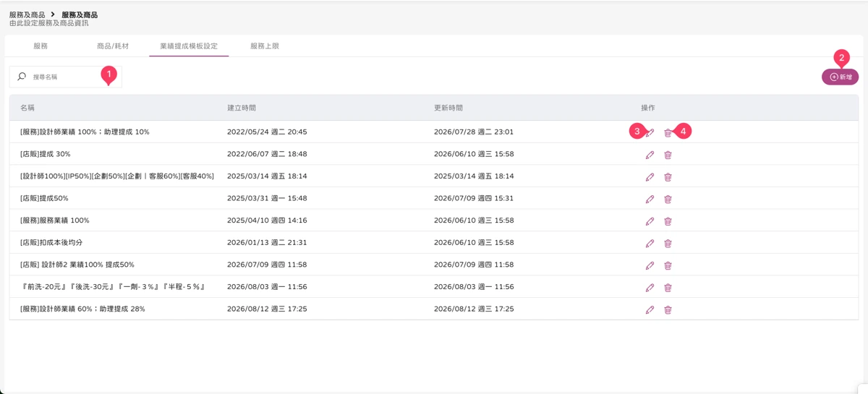The height and width of the screenshot is (394, 868).
Task: Edit the [服務]設計師業績 60%:助理提成 28% template
Action: [x=650, y=309]
